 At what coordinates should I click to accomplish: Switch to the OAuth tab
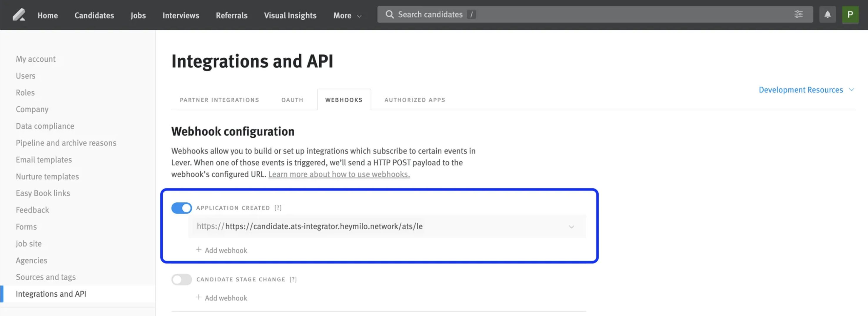click(x=293, y=100)
